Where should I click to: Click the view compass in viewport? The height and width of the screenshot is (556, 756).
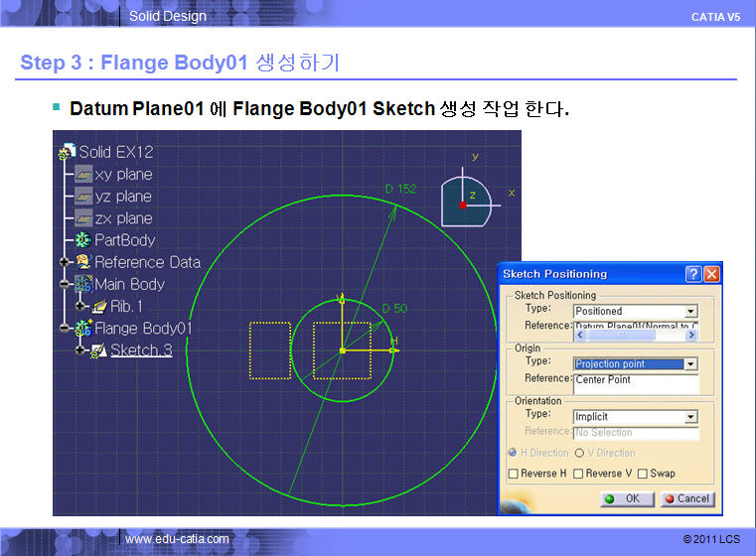click(466, 200)
